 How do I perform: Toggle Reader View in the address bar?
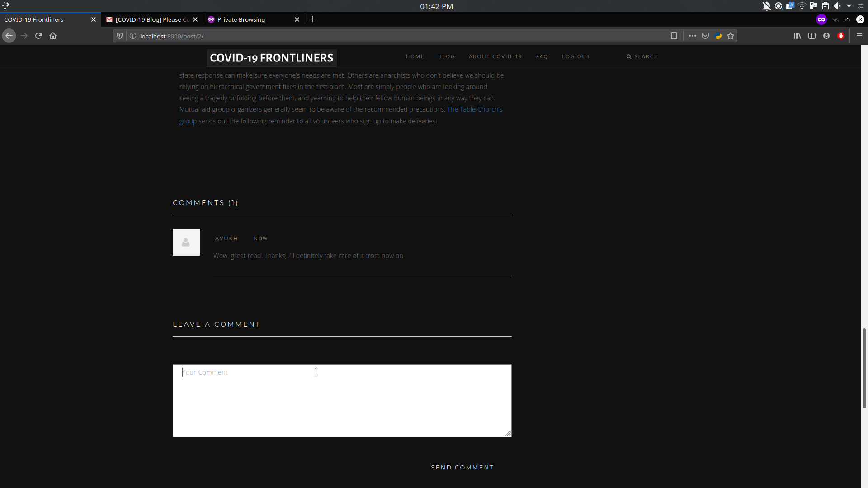pos(674,36)
